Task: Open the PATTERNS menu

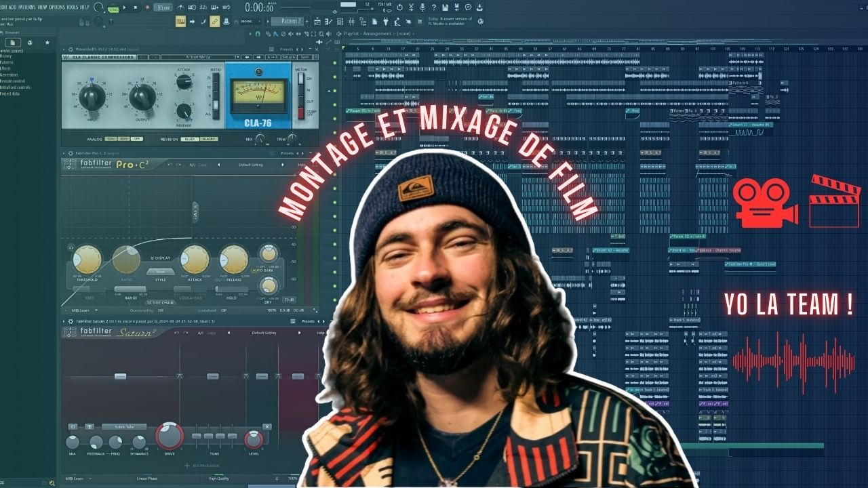Action: coord(26,7)
